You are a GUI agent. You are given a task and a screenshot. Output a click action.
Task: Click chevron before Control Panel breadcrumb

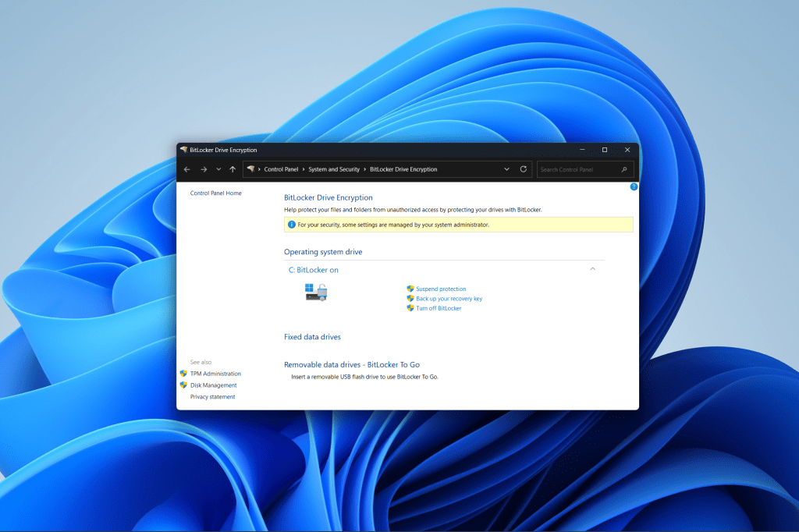[259, 169]
